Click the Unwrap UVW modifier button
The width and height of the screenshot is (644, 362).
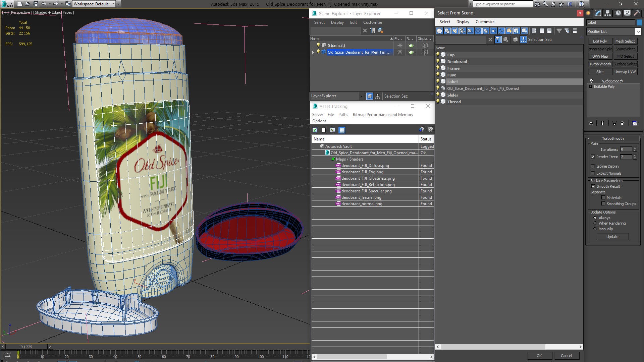pyautogui.click(x=625, y=72)
